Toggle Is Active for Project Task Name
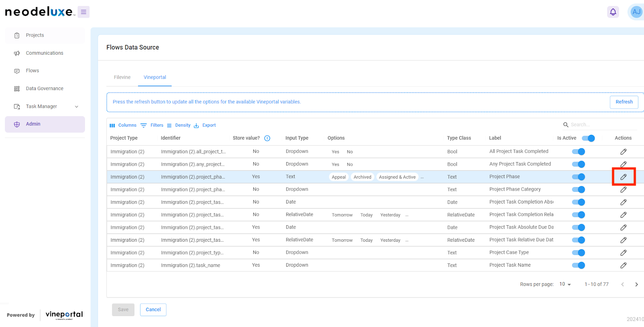Screen dimensions: 644x327 (x=578, y=265)
